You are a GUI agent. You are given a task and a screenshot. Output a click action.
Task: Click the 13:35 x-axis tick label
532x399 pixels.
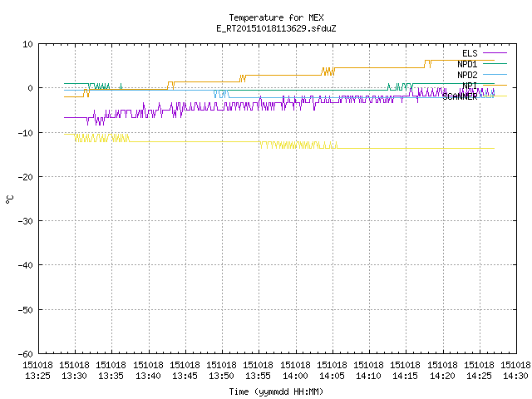coord(111,376)
